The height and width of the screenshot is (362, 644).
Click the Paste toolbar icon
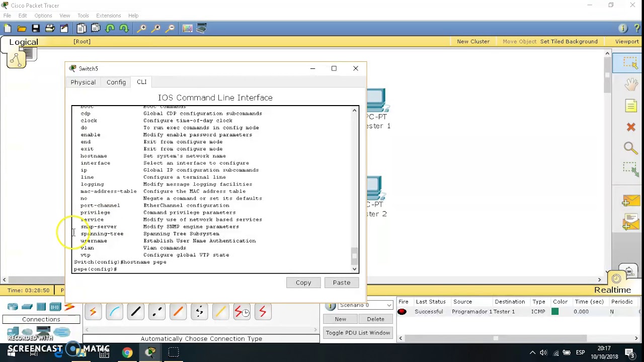tap(96, 29)
